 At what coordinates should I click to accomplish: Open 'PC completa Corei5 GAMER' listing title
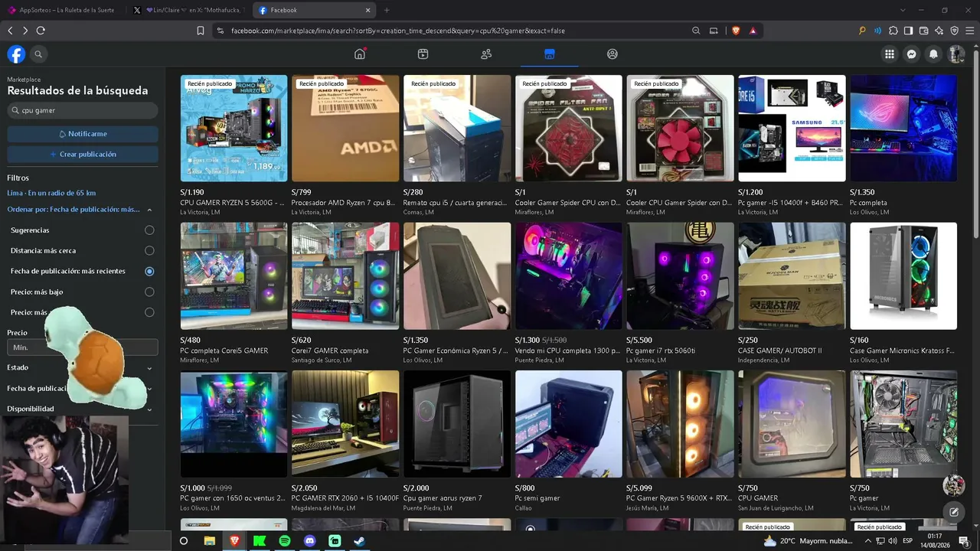224,350
